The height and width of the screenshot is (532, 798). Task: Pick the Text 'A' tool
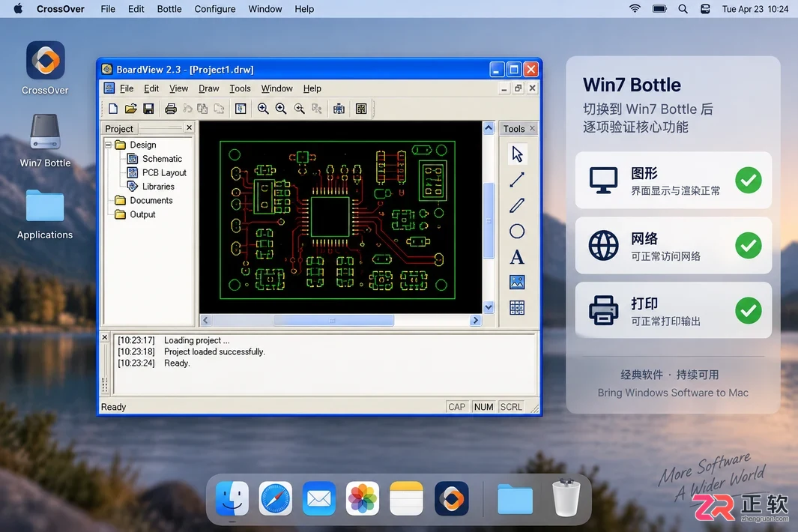pos(517,257)
